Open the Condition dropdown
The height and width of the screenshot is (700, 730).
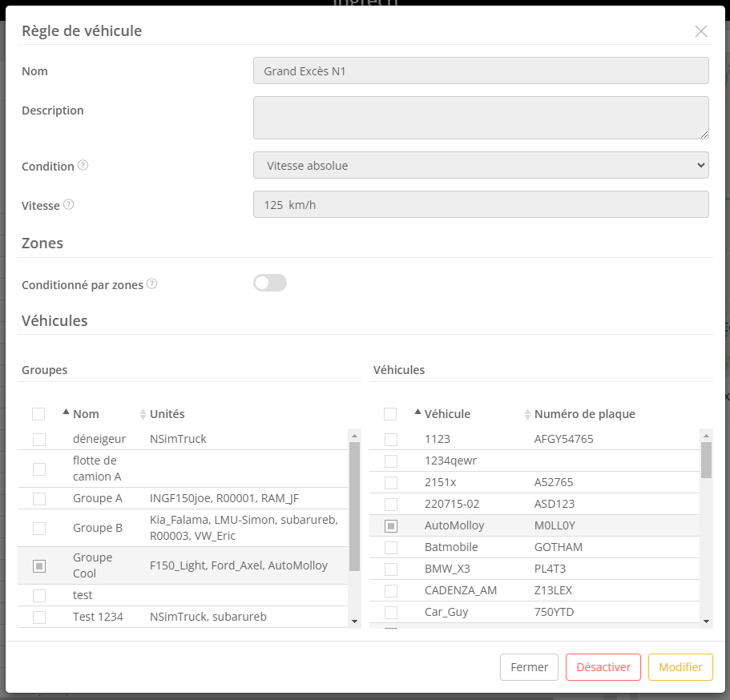pyautogui.click(x=481, y=166)
